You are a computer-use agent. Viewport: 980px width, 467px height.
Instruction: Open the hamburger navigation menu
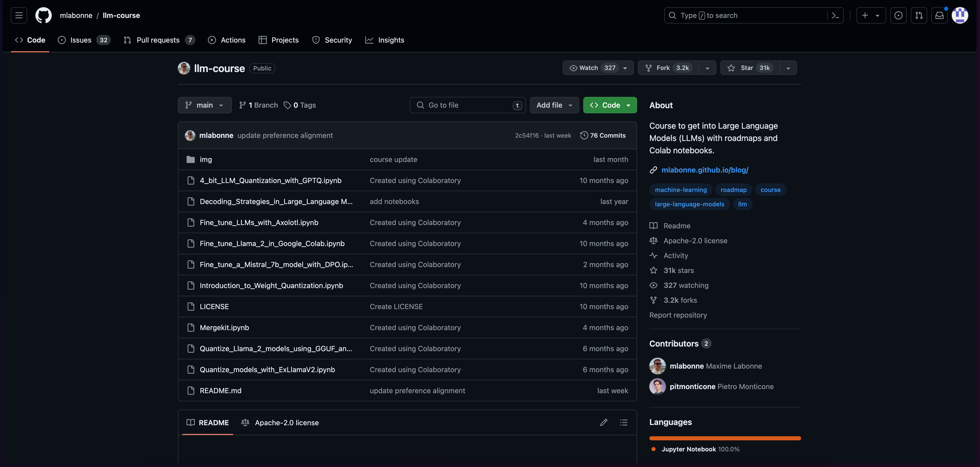coord(19,16)
